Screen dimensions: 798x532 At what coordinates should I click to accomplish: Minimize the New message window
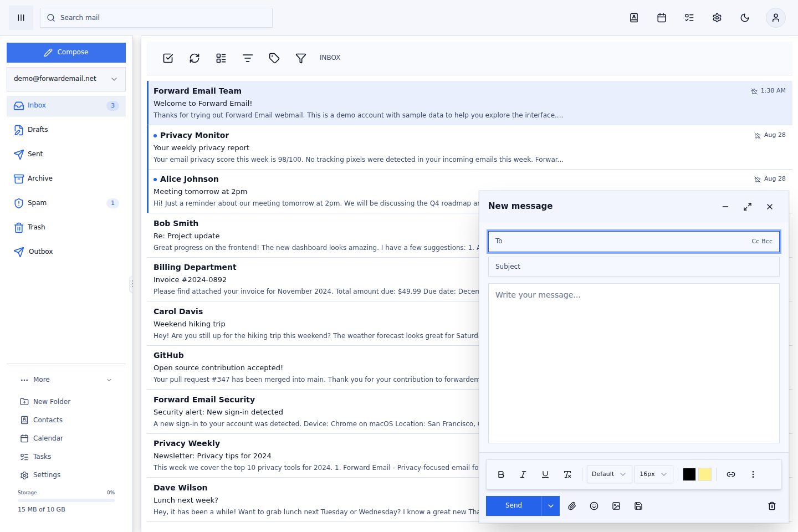[725, 207]
